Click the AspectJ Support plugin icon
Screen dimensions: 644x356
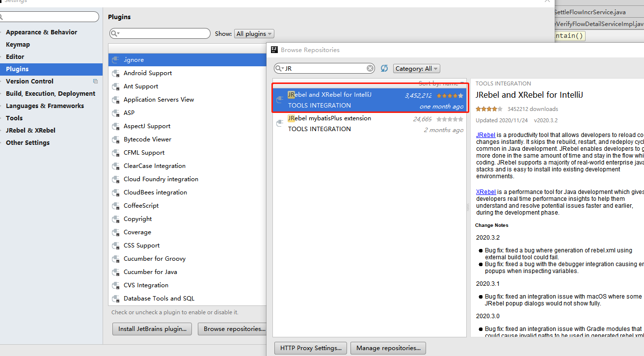click(x=116, y=126)
